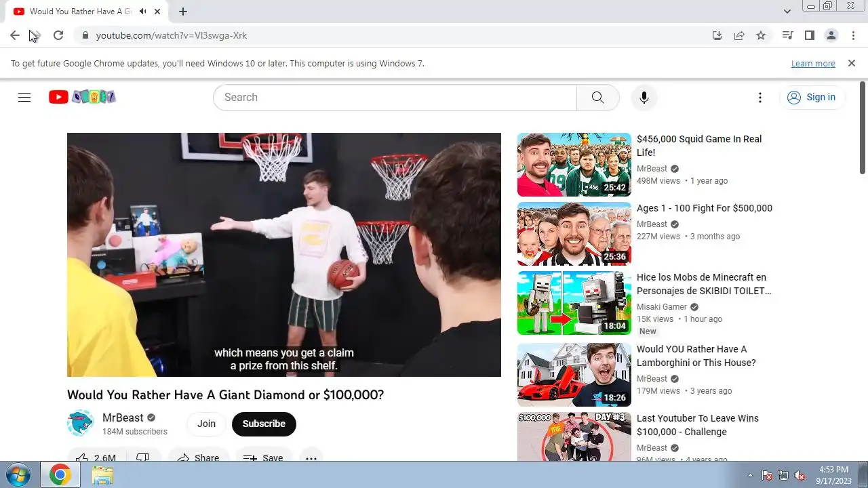
Task: Open Chrome three-dot menu
Action: [x=852, y=35]
